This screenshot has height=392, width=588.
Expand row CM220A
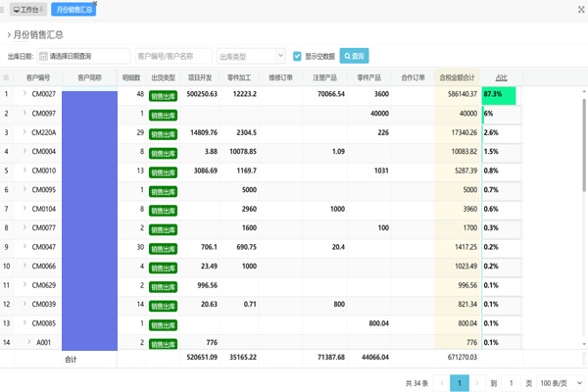(24, 131)
